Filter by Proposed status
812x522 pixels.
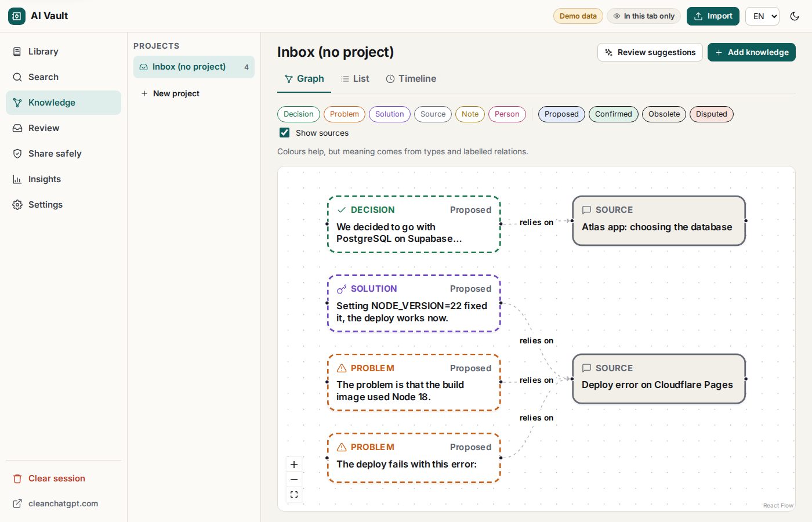(x=561, y=114)
